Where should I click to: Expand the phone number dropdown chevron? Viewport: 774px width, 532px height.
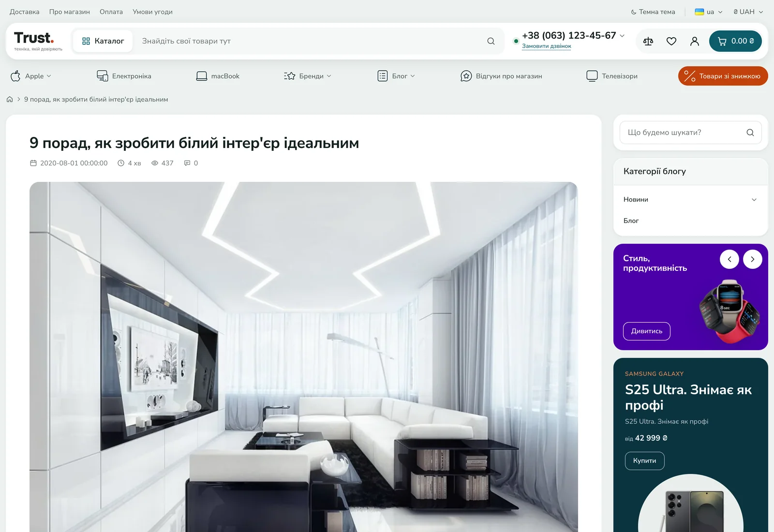pos(622,36)
